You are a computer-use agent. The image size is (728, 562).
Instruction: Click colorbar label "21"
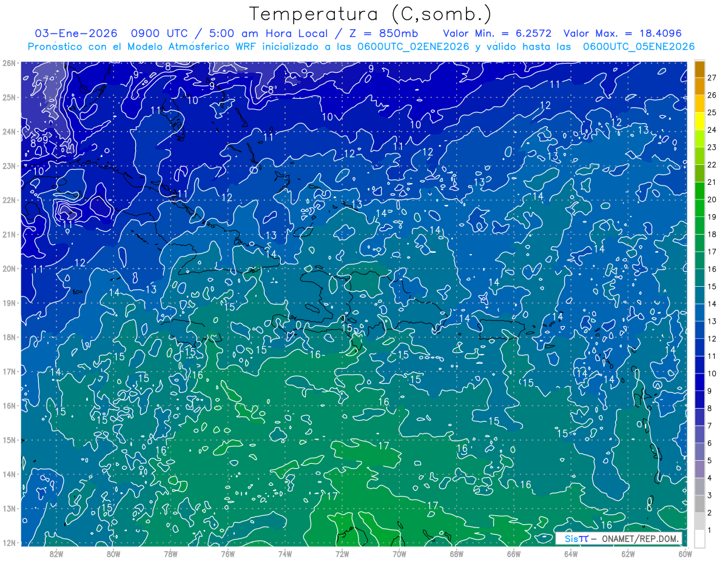pos(712,182)
